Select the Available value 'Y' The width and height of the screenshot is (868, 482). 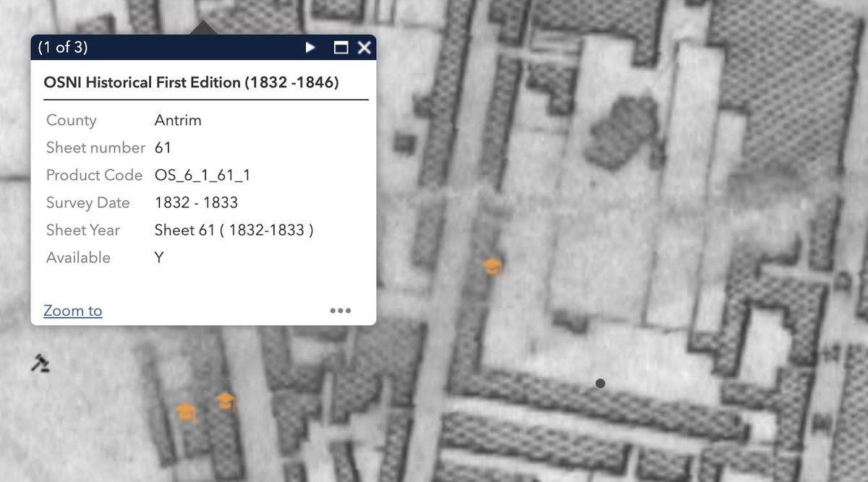click(159, 257)
